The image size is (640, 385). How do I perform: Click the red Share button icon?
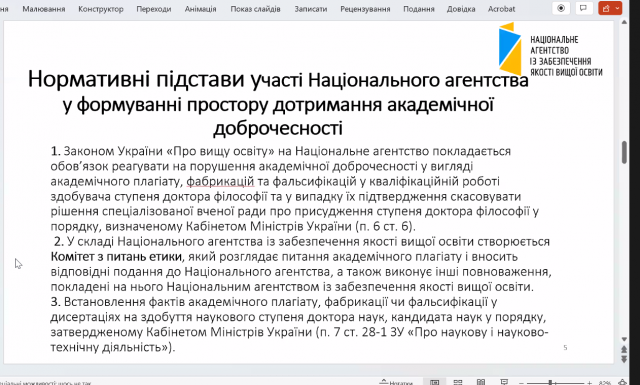(606, 8)
